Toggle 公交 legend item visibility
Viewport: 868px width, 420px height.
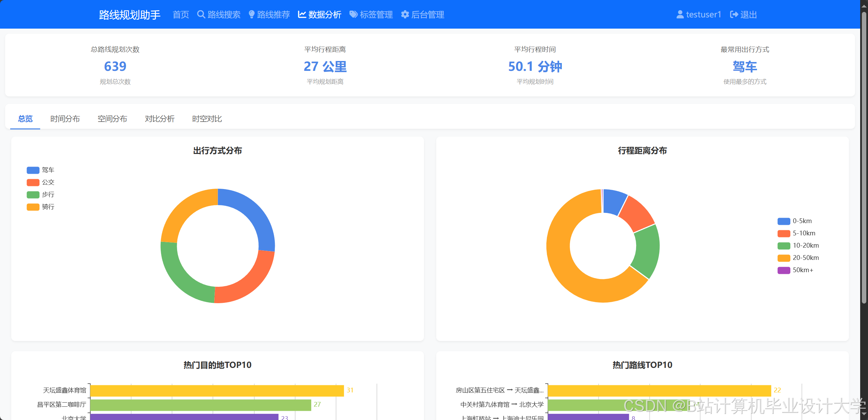click(x=33, y=182)
